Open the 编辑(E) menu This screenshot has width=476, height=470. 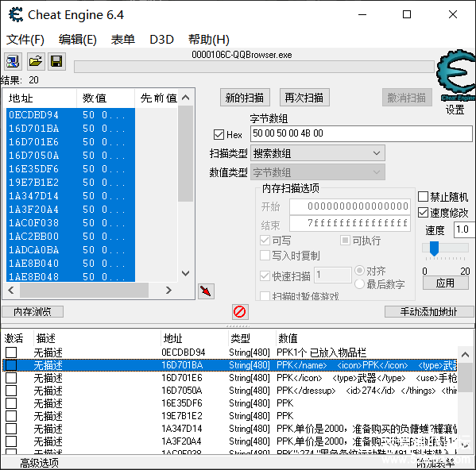click(x=78, y=40)
